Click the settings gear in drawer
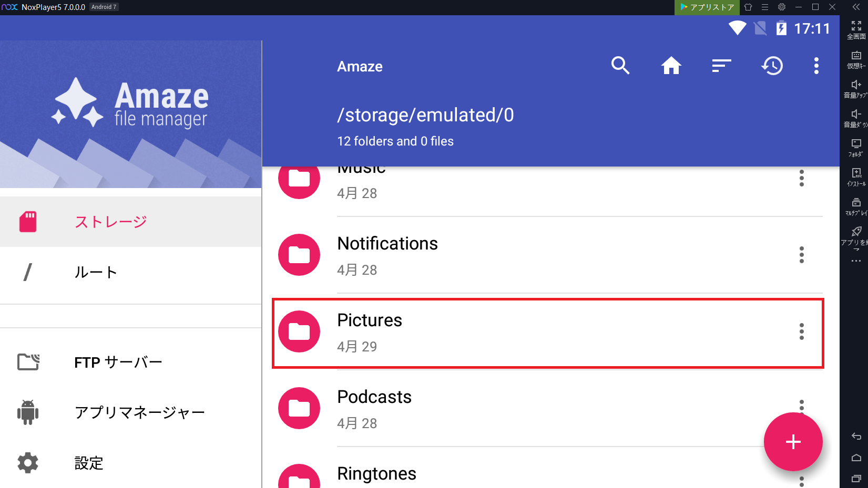The height and width of the screenshot is (488, 868). pyautogui.click(x=28, y=463)
